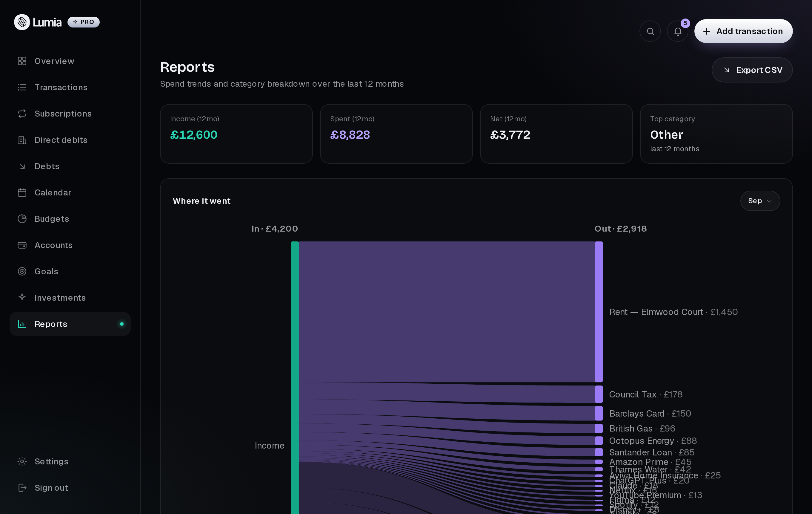Open the Settings page
The height and width of the screenshot is (514, 812).
[x=70, y=461]
